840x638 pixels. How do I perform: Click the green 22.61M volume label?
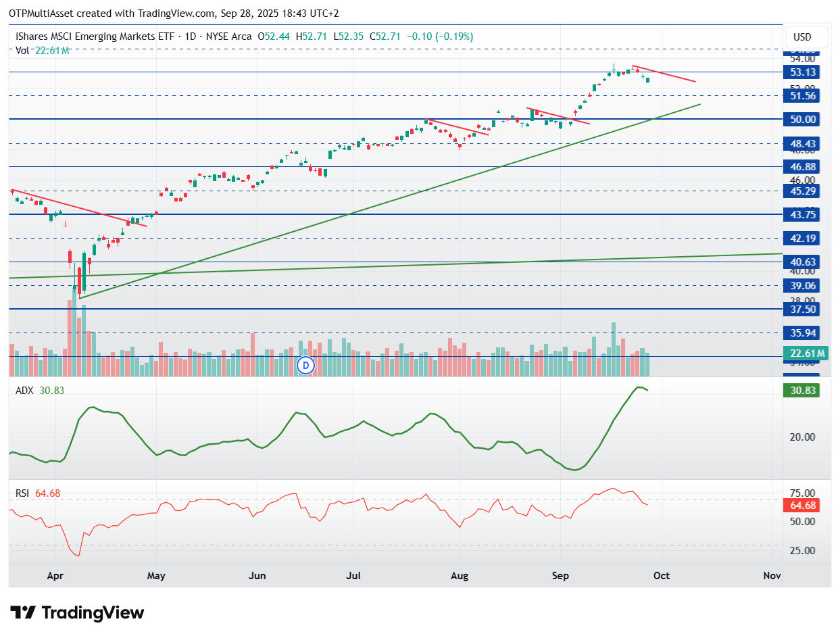[x=801, y=353]
